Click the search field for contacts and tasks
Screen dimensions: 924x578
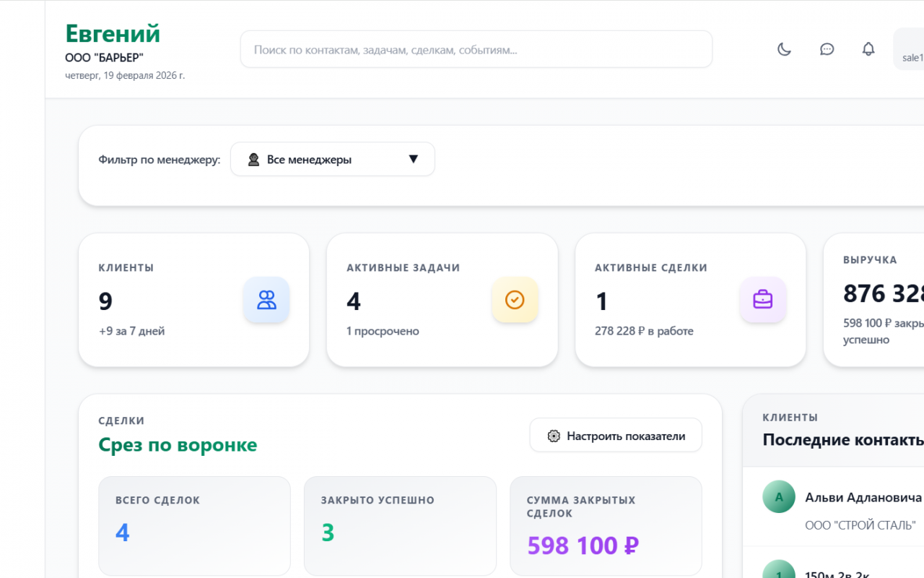[x=476, y=49]
